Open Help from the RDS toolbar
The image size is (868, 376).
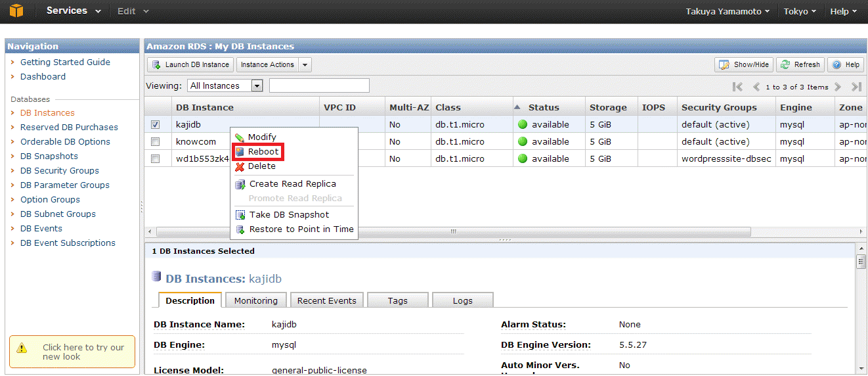[845, 64]
